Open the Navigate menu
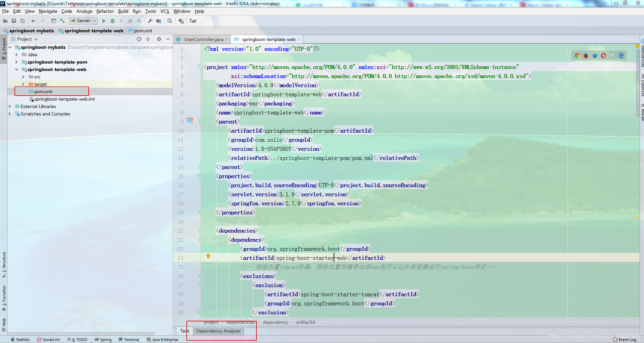This screenshot has width=644, height=343. (48, 11)
